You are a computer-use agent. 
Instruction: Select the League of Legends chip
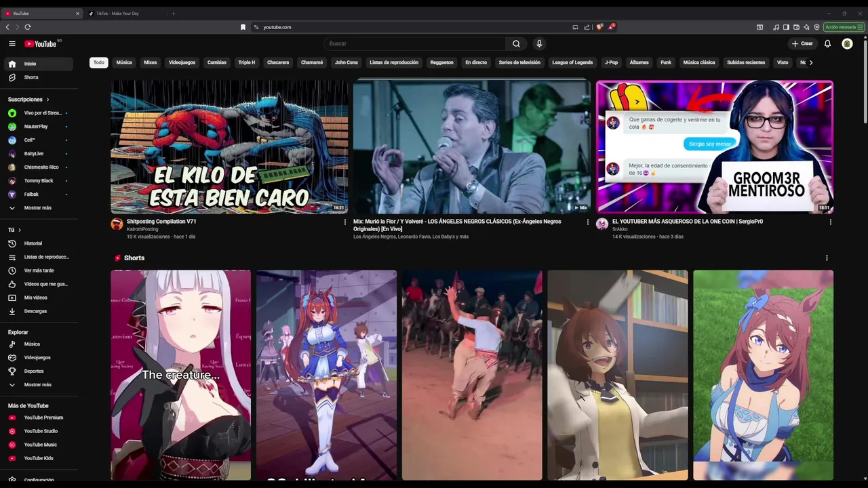[x=572, y=62]
